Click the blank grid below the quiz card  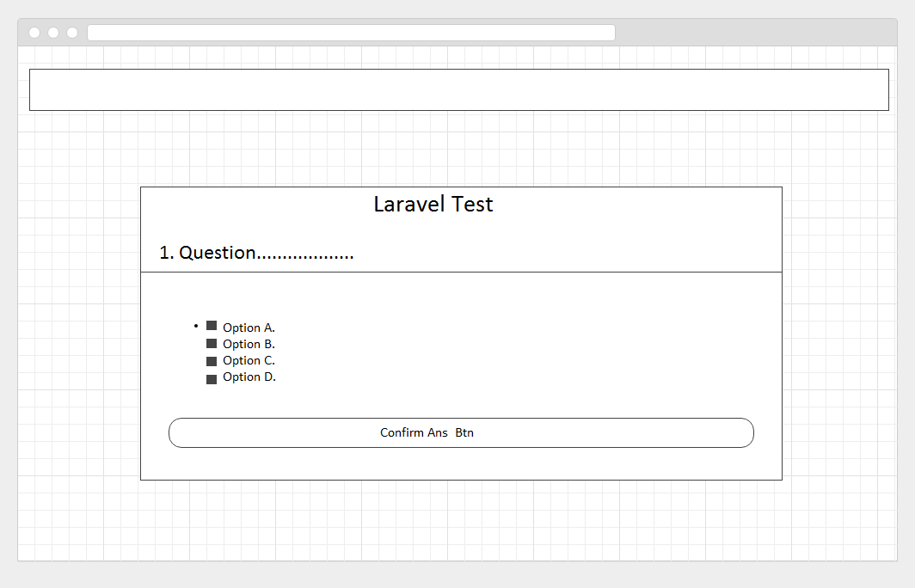(461, 520)
